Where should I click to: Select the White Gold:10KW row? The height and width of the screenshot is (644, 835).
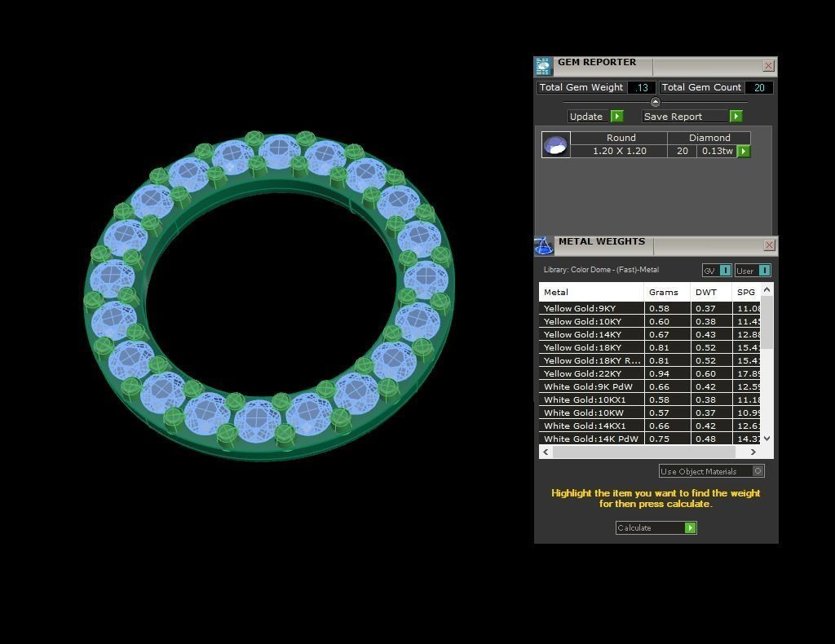click(x=650, y=412)
